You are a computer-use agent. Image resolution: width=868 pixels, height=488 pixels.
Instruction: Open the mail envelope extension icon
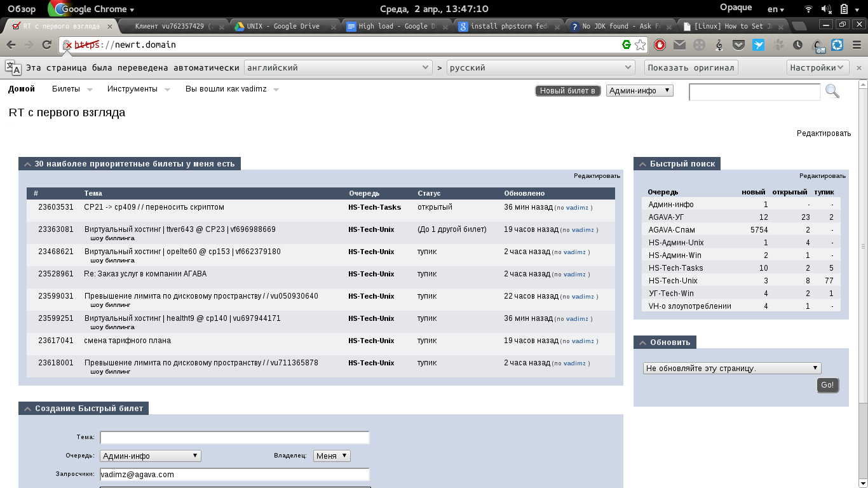click(x=679, y=45)
